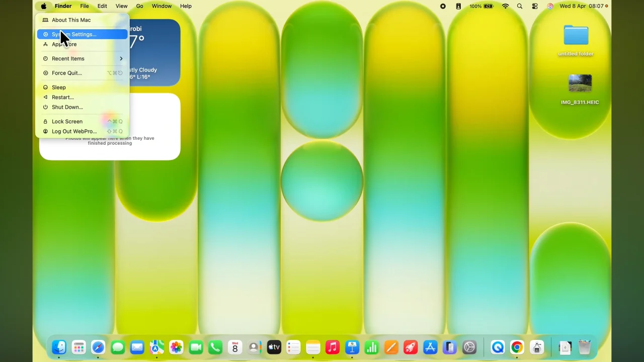The height and width of the screenshot is (362, 644).
Task: Choose About This Mac from the menu
Action: 71,20
